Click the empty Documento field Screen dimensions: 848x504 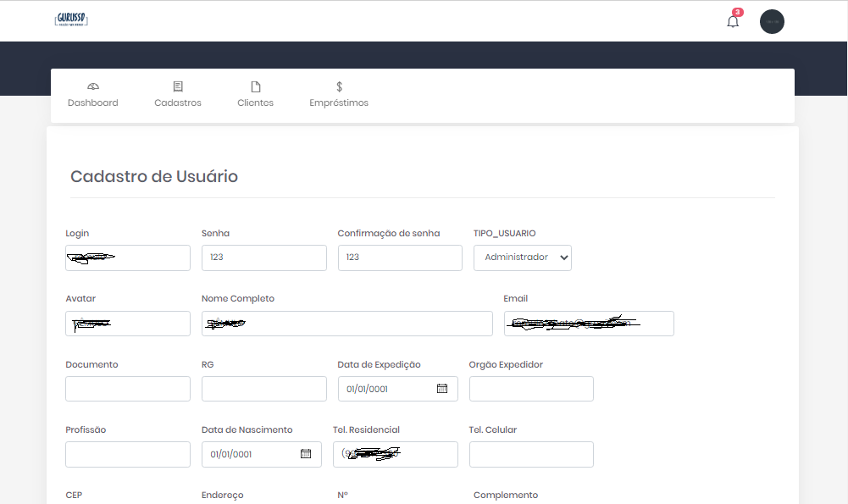point(128,389)
